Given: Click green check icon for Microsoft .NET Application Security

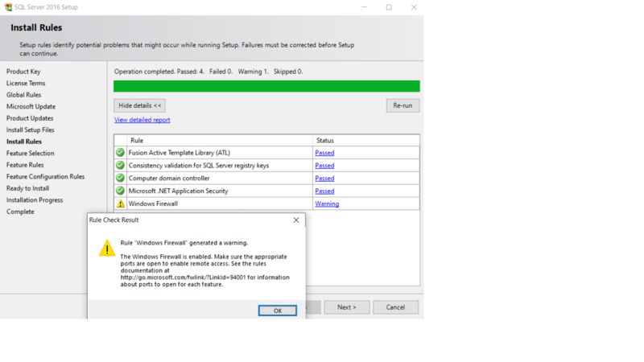Looking at the screenshot, I should [120, 191].
